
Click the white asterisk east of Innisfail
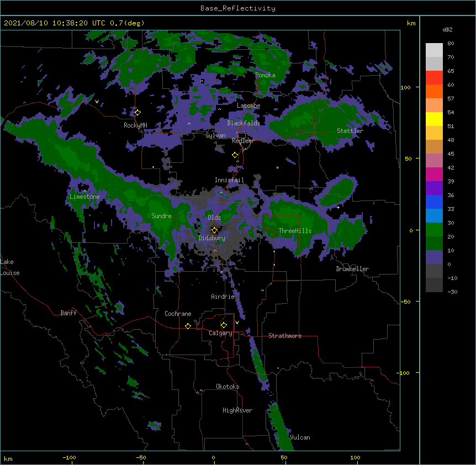click(277, 167)
